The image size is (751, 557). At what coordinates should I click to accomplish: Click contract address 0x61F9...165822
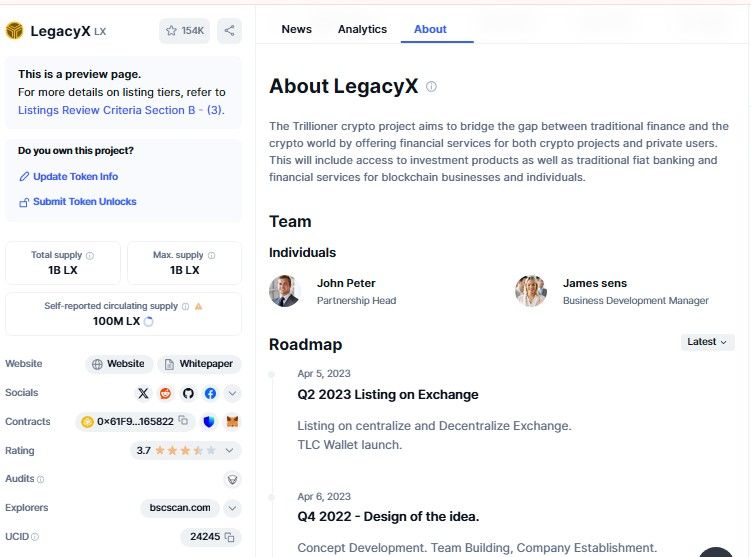(135, 421)
